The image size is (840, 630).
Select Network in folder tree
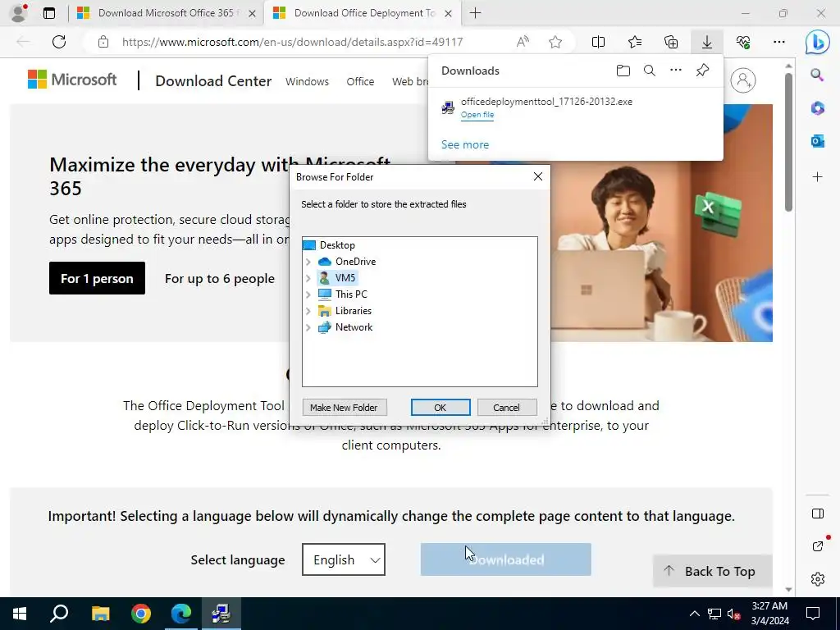pos(354,327)
